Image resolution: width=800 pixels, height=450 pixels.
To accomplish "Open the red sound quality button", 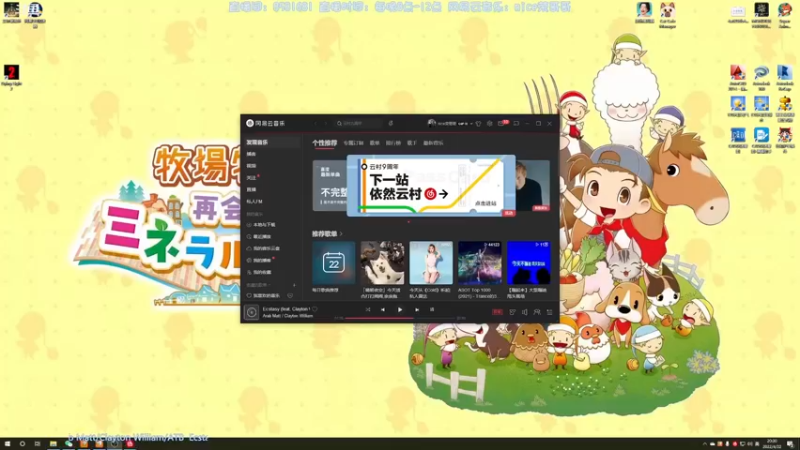I will click(497, 312).
